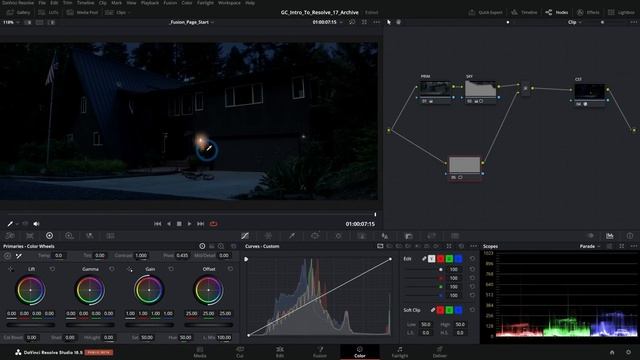This screenshot has height=360, width=640.
Task: Open the Parade scope type dropdown
Action: [590, 247]
